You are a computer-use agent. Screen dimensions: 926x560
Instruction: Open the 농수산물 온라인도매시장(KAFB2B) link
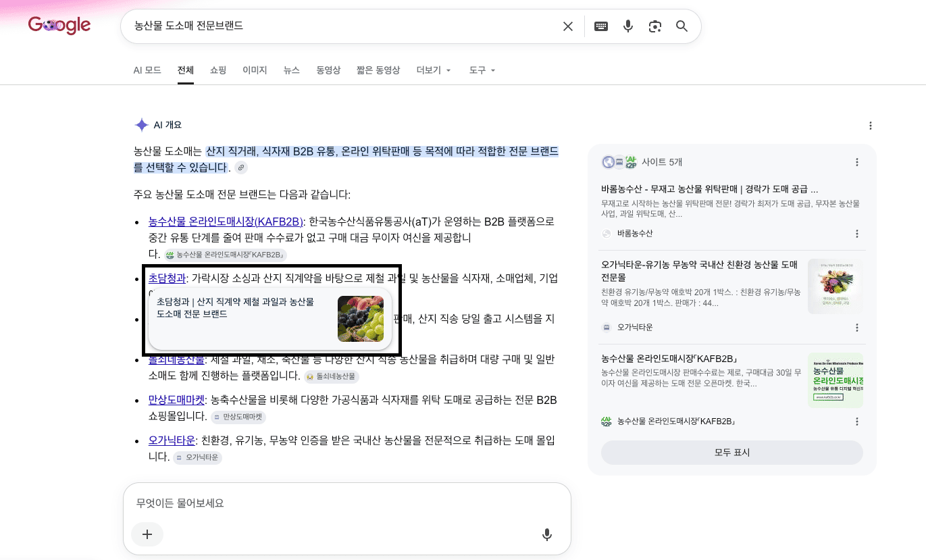click(x=226, y=222)
